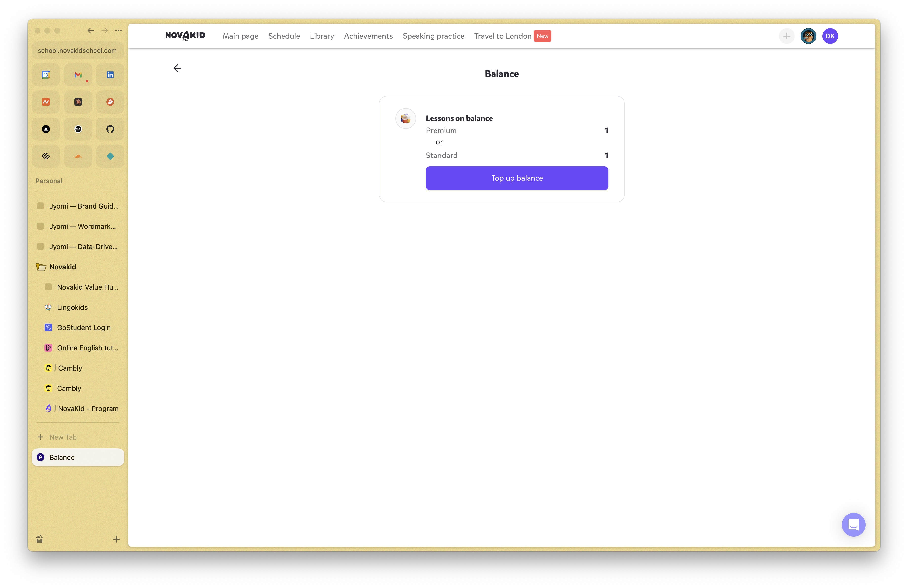
Task: Click the back arrow beside Balance heading
Action: tap(177, 68)
